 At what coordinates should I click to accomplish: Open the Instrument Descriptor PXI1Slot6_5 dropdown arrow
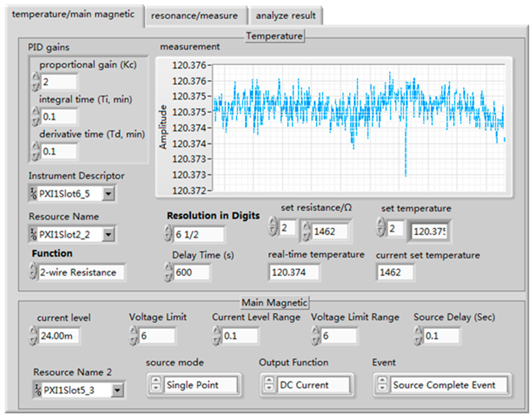[x=108, y=194]
